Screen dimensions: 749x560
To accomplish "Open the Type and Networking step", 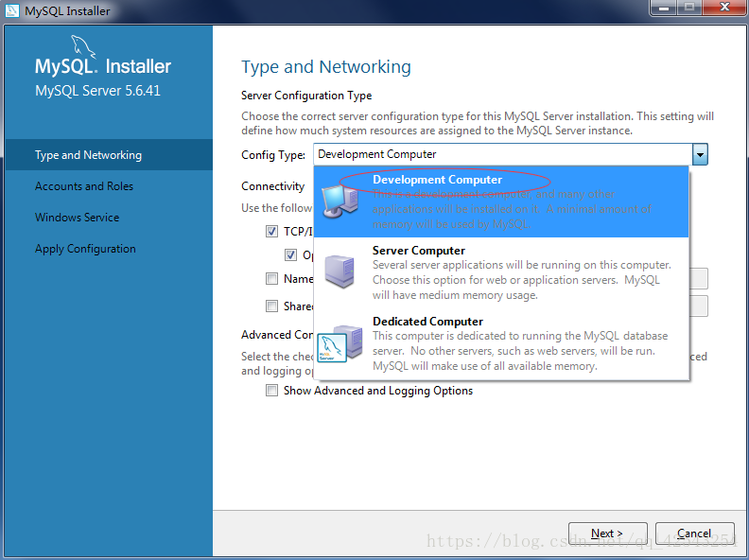I will pos(109,155).
